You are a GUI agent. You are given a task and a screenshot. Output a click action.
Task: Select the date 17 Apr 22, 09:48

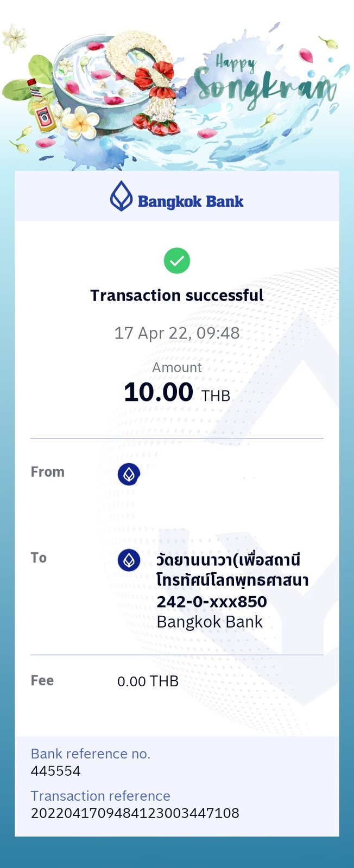tap(177, 333)
